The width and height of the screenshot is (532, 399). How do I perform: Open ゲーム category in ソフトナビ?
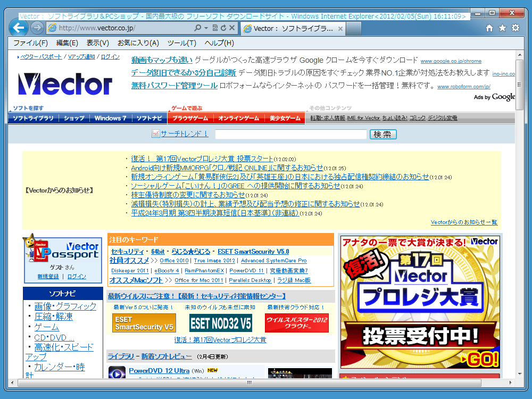coord(46,327)
